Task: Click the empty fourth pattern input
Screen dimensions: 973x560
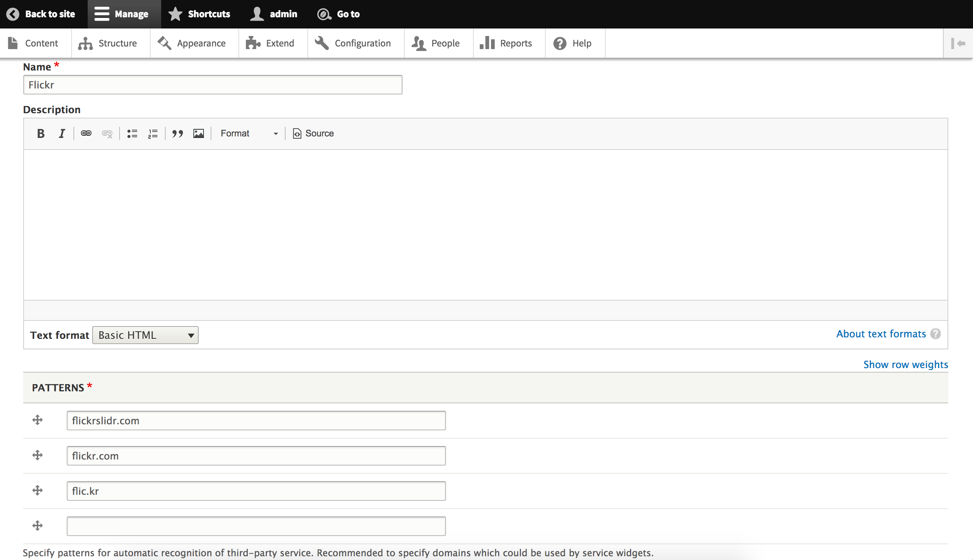Action: click(257, 526)
